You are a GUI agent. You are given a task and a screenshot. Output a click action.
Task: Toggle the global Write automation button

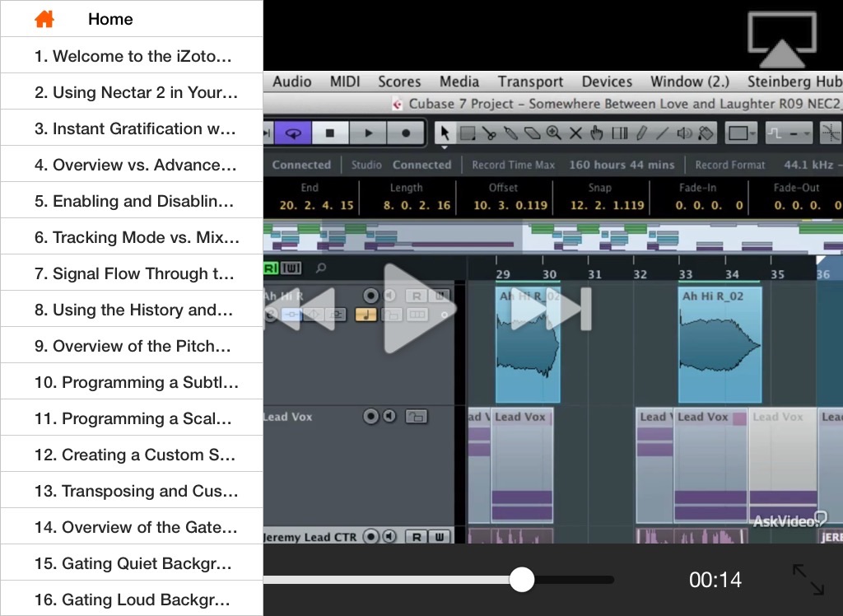click(x=291, y=268)
